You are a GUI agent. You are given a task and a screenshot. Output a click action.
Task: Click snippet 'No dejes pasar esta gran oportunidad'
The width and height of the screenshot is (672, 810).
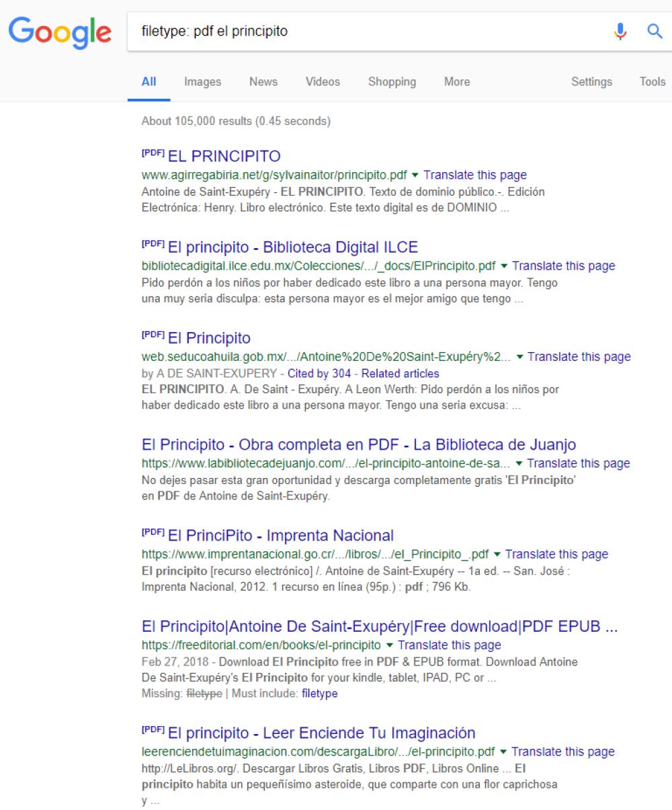pyautogui.click(x=359, y=489)
